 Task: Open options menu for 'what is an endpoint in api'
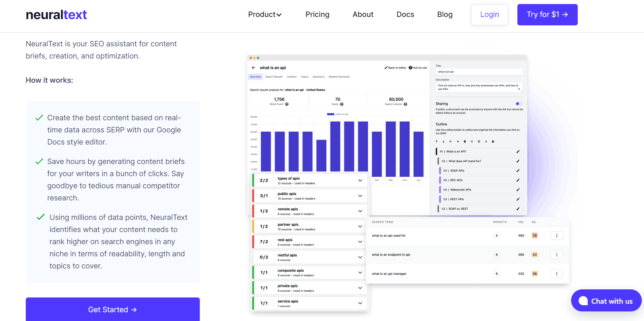point(557,255)
